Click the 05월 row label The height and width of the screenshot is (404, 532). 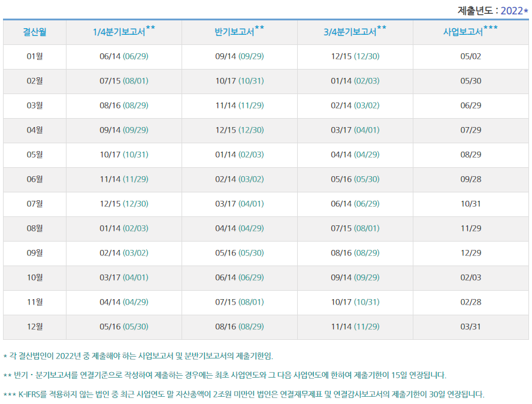35,155
